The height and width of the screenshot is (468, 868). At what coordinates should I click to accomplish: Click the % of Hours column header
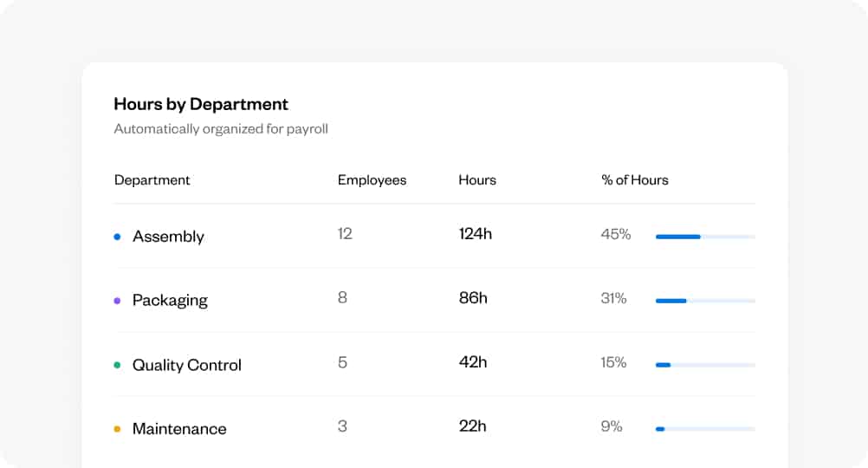click(635, 180)
